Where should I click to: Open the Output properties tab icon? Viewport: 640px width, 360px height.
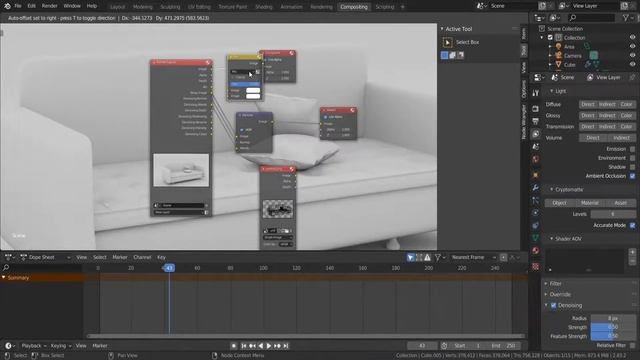[536, 121]
